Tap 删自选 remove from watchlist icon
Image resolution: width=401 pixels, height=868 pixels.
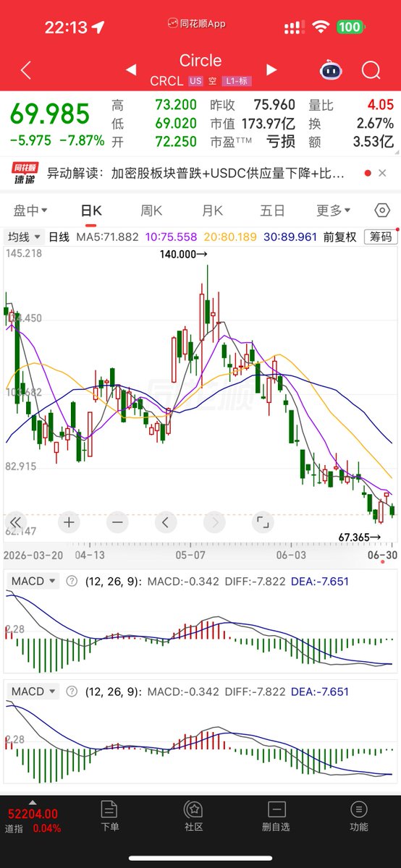coord(276,817)
